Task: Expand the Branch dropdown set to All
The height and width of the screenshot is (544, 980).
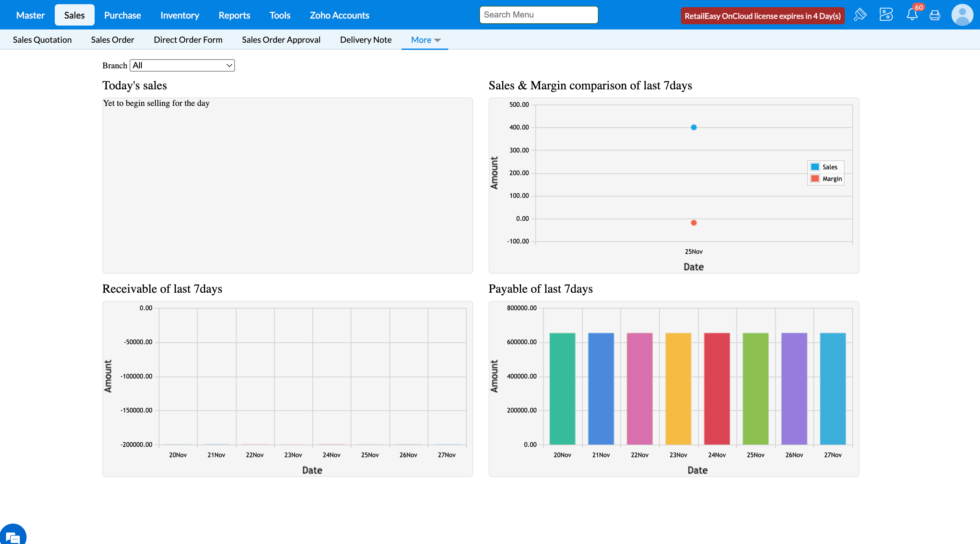Action: 182,65
